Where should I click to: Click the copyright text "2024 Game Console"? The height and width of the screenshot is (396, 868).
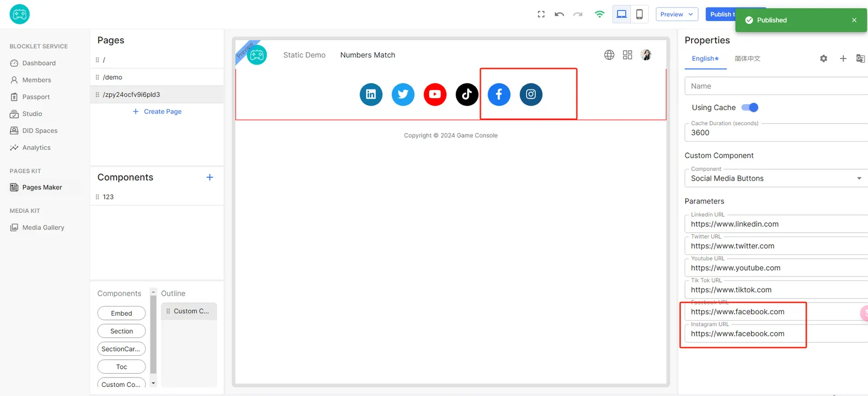[x=469, y=136]
